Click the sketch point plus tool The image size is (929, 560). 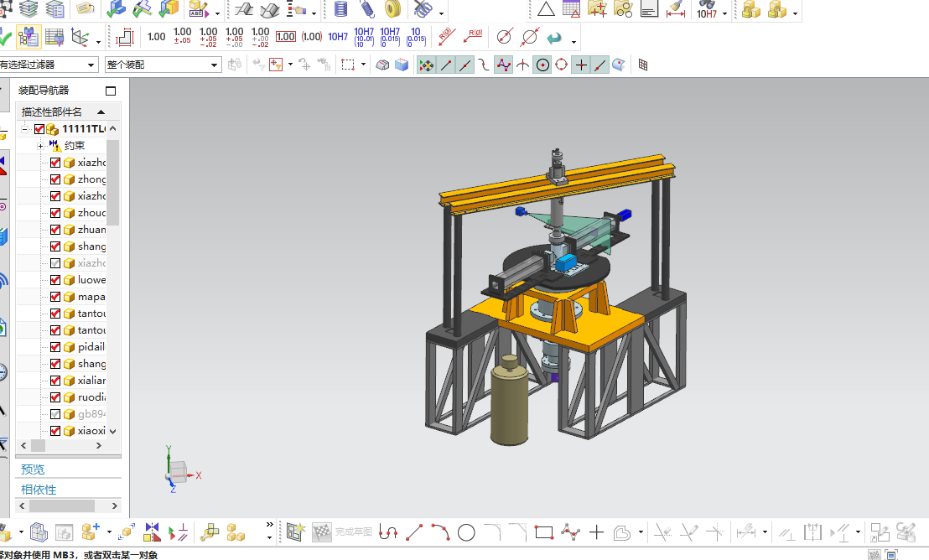[596, 532]
